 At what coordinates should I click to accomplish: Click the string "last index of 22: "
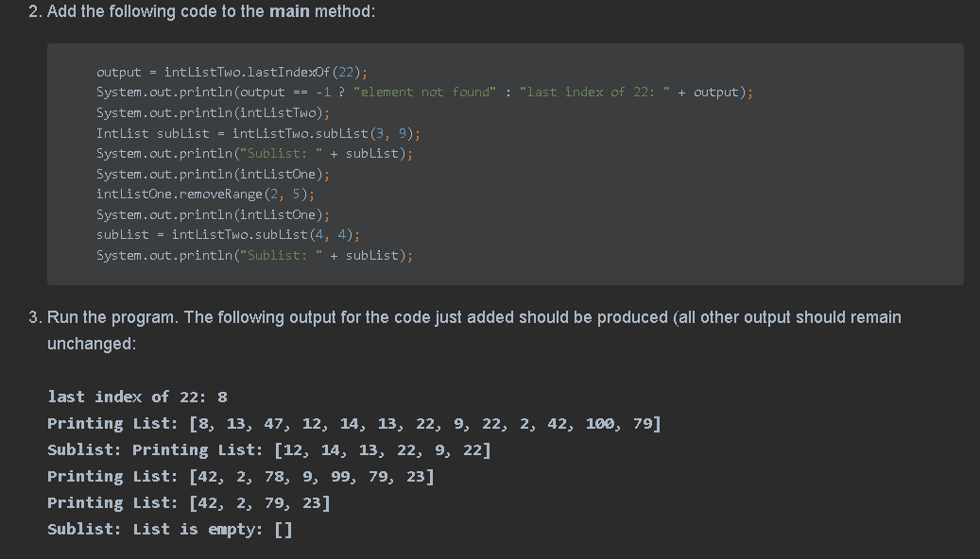pyautogui.click(x=594, y=92)
